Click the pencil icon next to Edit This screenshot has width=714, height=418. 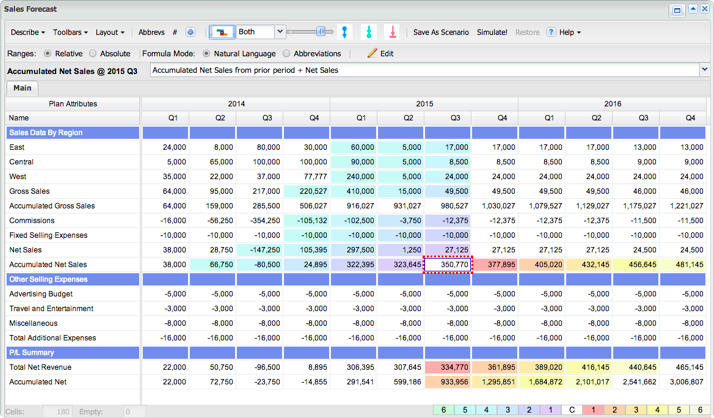(372, 53)
